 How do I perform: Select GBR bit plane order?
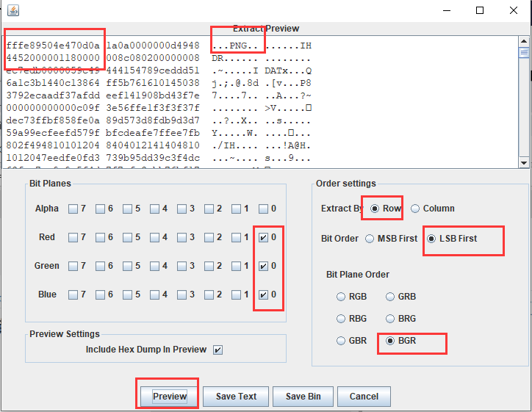pyautogui.click(x=341, y=341)
